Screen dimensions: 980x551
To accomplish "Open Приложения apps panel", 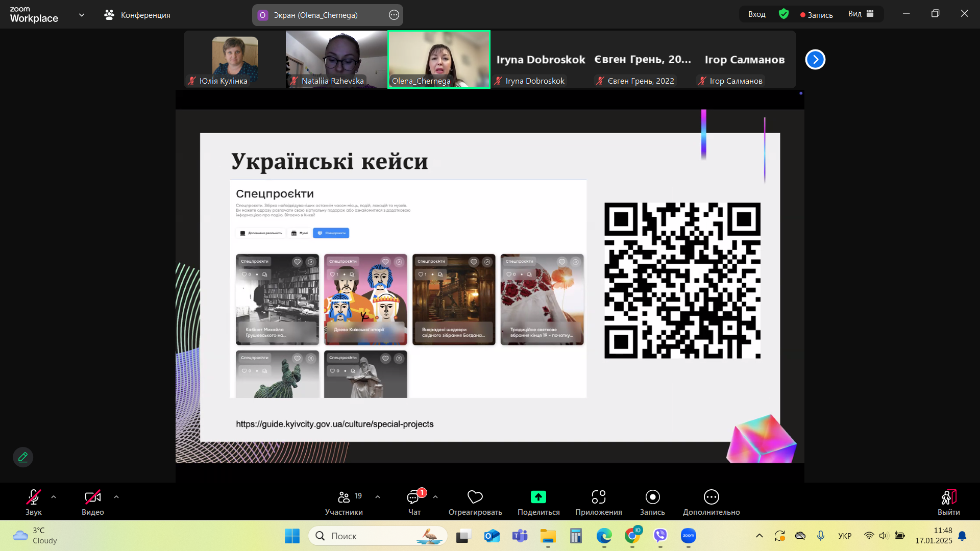I will (599, 502).
